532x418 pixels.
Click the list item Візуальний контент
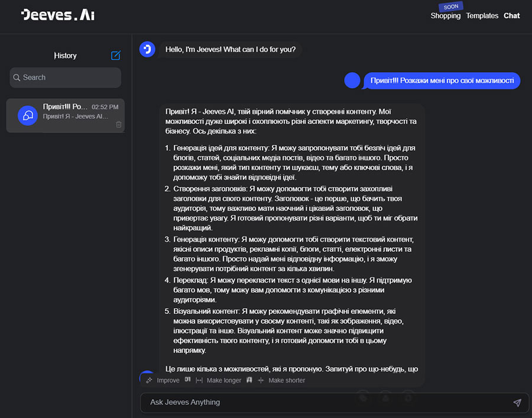click(288, 330)
